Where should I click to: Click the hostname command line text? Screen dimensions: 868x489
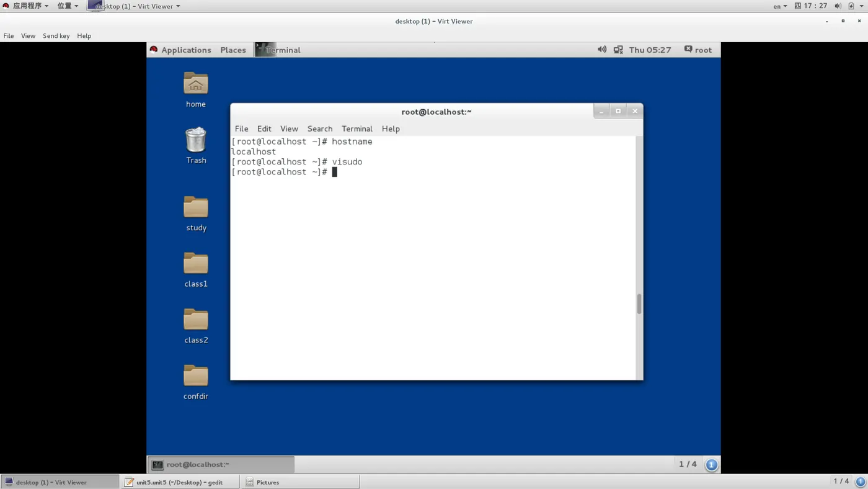(x=352, y=141)
